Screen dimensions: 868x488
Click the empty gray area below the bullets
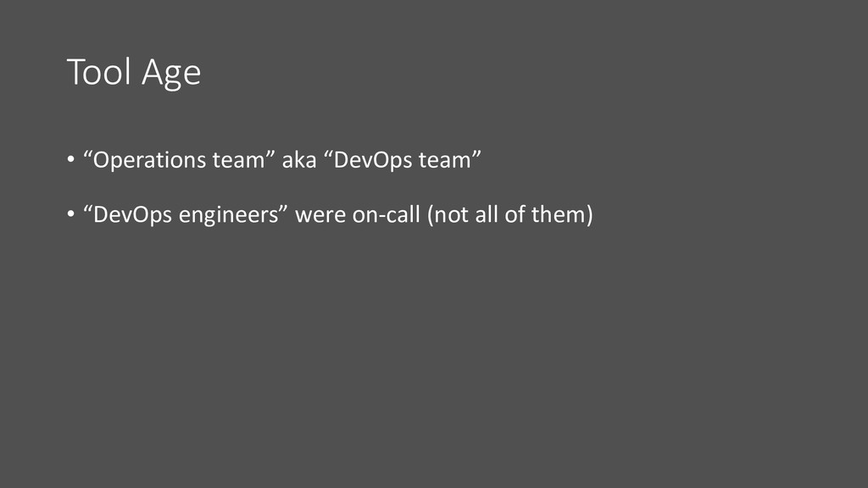pos(434,359)
